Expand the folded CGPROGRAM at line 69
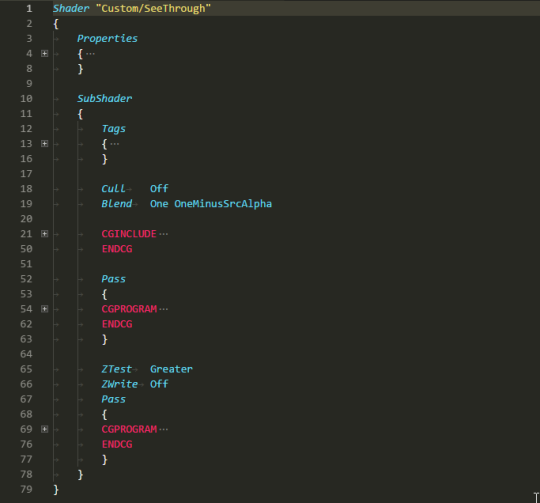Screen dimensions: 540x503 tap(44, 429)
